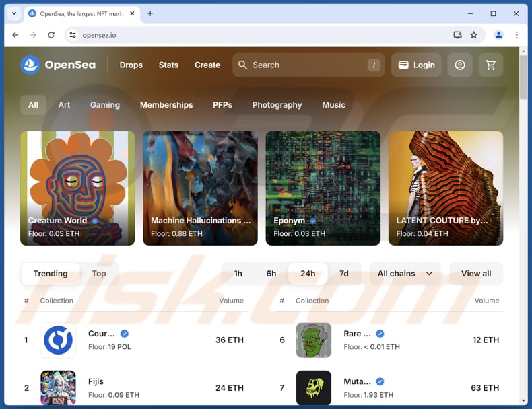532x409 pixels.
Task: Select the Music category tab
Action: tap(333, 105)
